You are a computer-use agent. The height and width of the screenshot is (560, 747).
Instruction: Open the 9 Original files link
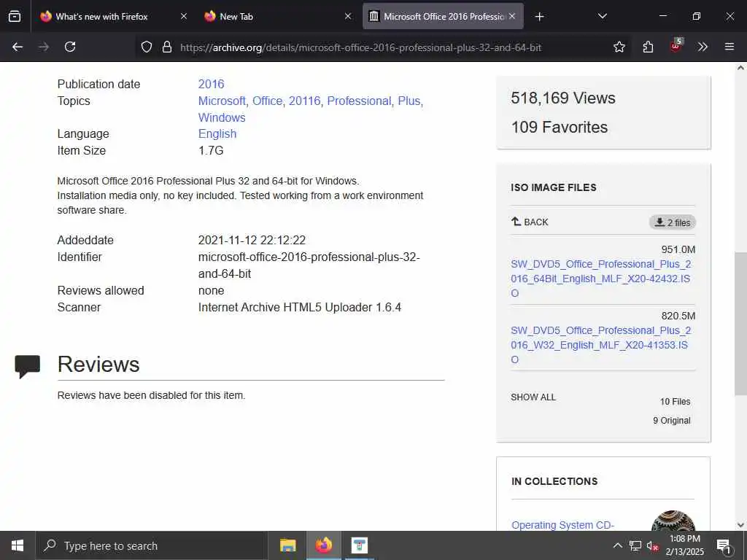pyautogui.click(x=672, y=421)
